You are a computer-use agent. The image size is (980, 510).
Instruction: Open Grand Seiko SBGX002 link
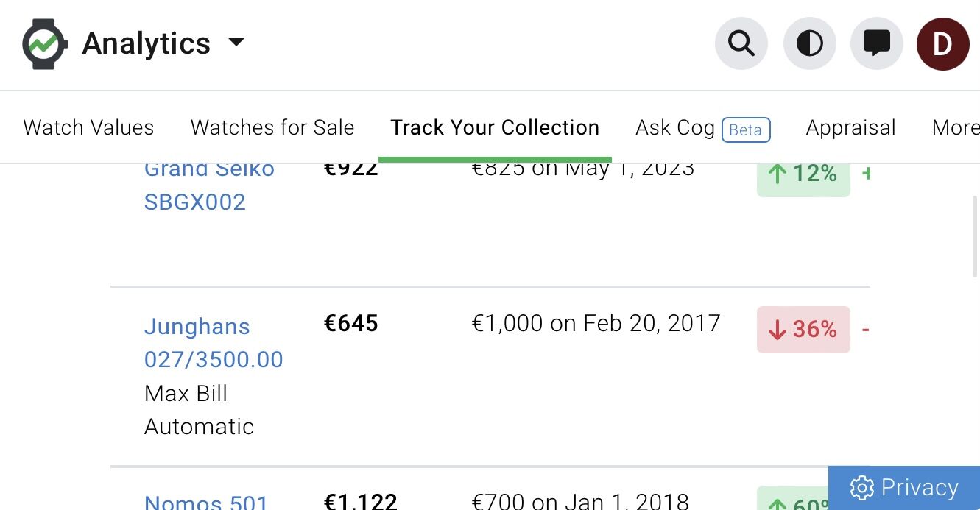210,185
